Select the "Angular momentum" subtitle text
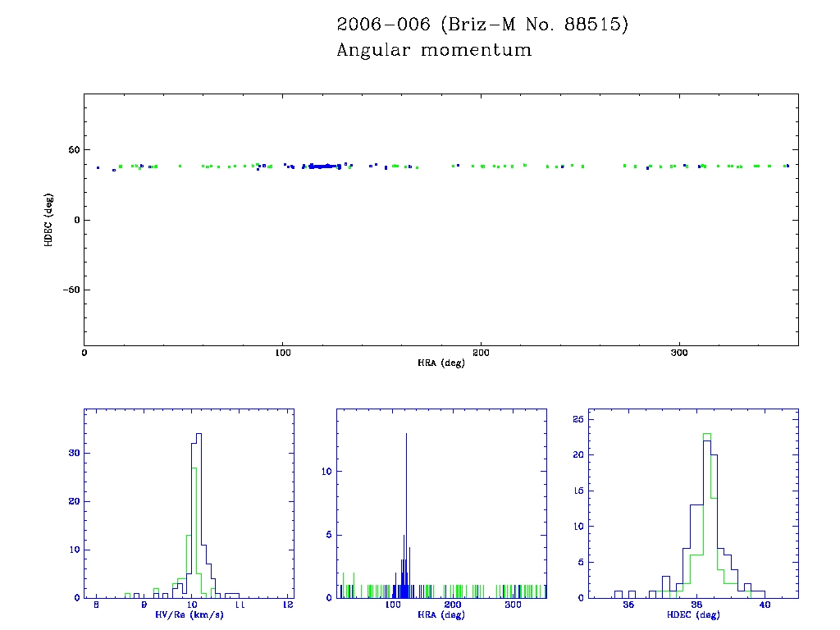The image size is (840, 630). pyautogui.click(x=434, y=51)
